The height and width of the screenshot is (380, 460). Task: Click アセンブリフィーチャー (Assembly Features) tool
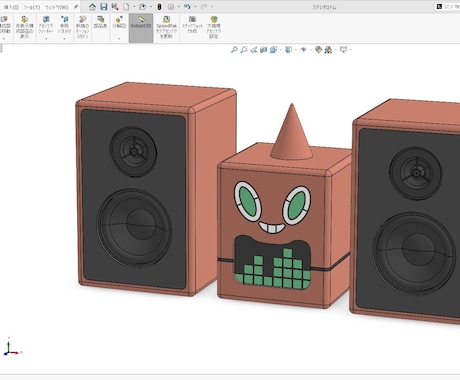coord(46,25)
